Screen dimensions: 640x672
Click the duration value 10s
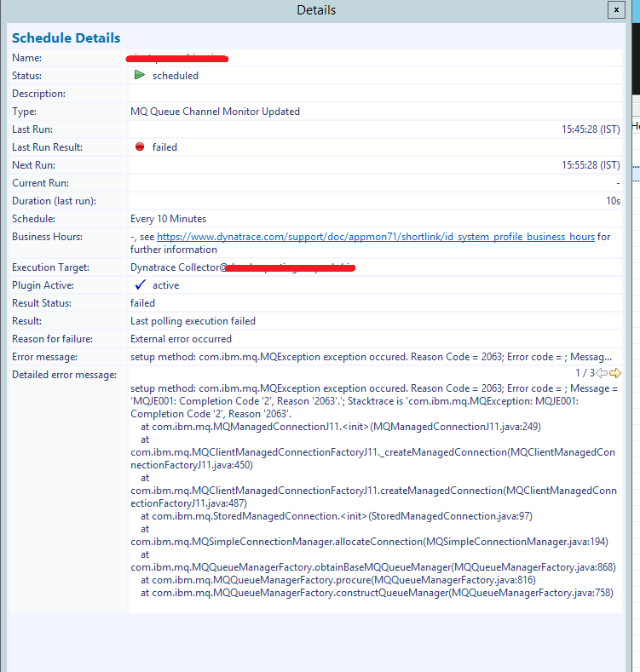613,201
